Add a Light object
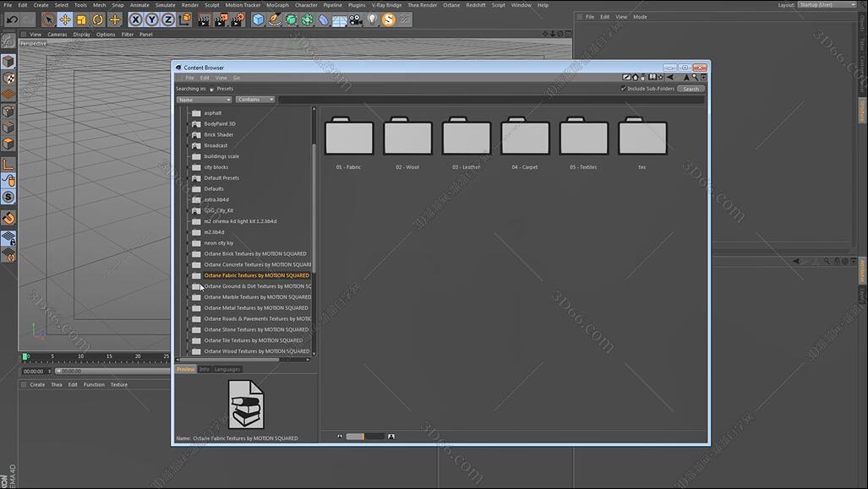Image resolution: width=868 pixels, height=489 pixels. tap(373, 20)
